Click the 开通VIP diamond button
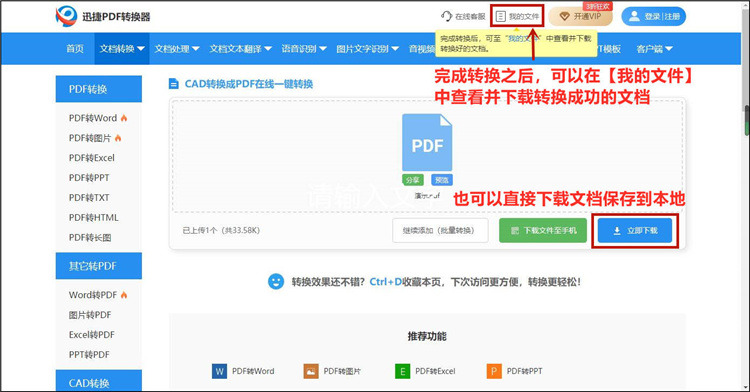The height and width of the screenshot is (392, 750). tap(581, 16)
